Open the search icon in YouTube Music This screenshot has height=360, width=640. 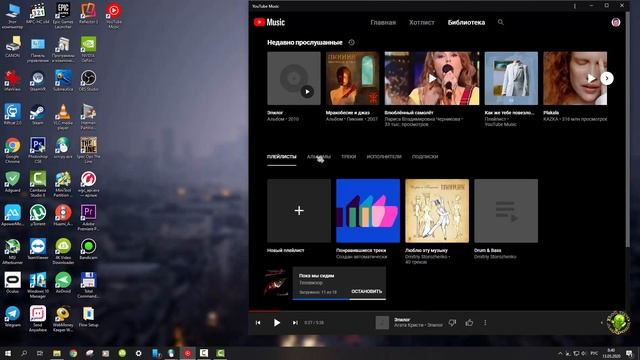click(x=501, y=22)
